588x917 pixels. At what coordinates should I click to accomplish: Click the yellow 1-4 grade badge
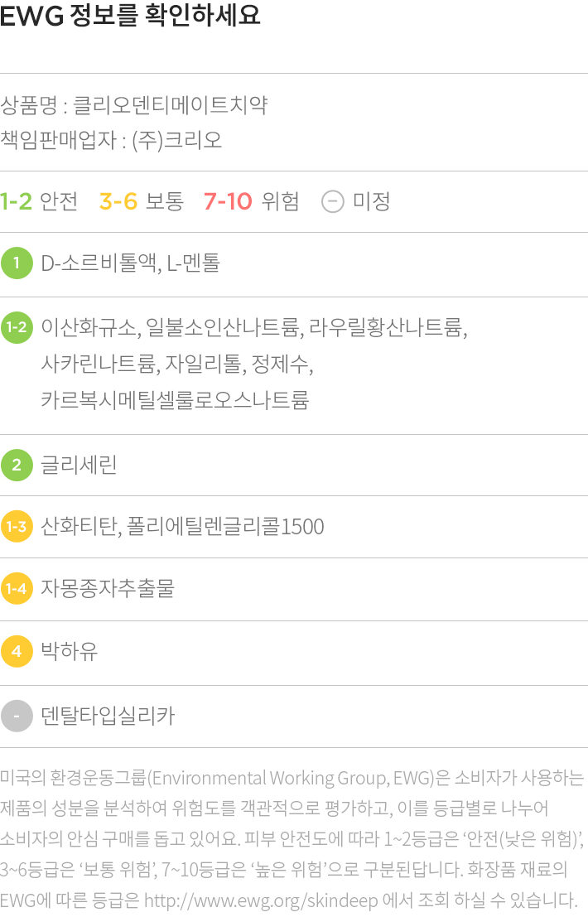pyautogui.click(x=17, y=588)
